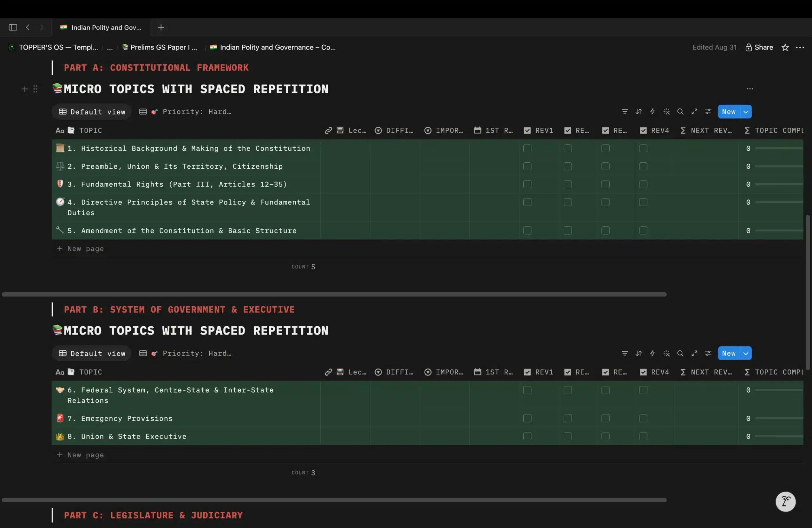Open Part B view settings sliders icon

708,353
